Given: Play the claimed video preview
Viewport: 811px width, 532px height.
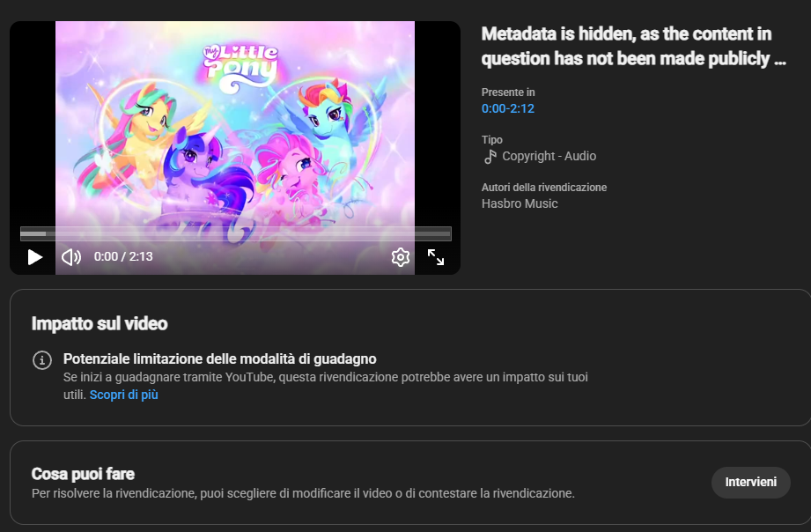Looking at the screenshot, I should pos(34,256).
